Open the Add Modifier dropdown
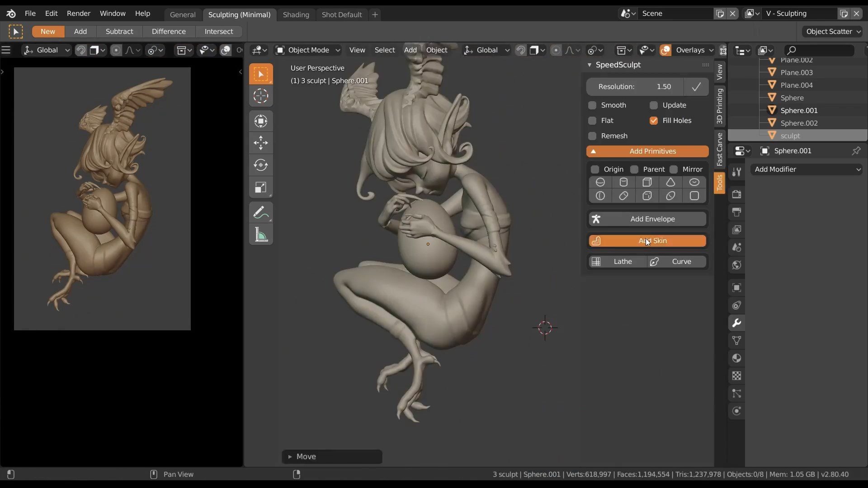The height and width of the screenshot is (488, 868). coord(807,169)
